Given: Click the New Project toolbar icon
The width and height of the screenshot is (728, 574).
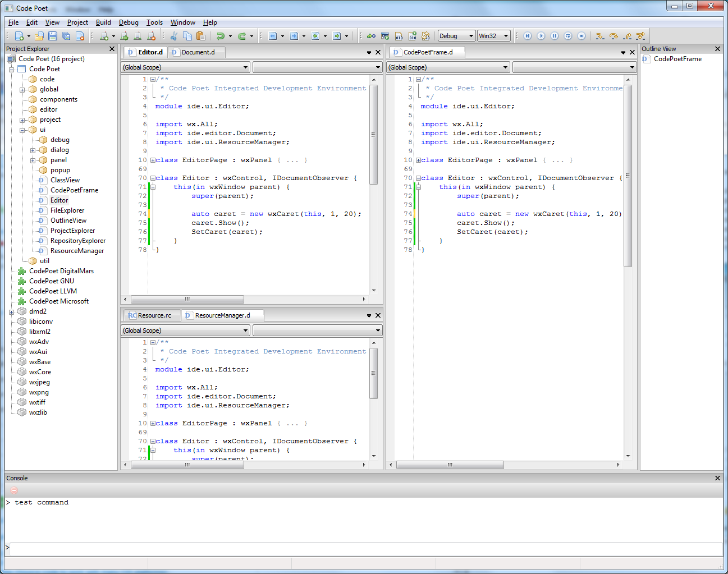Looking at the screenshot, I should point(104,36).
